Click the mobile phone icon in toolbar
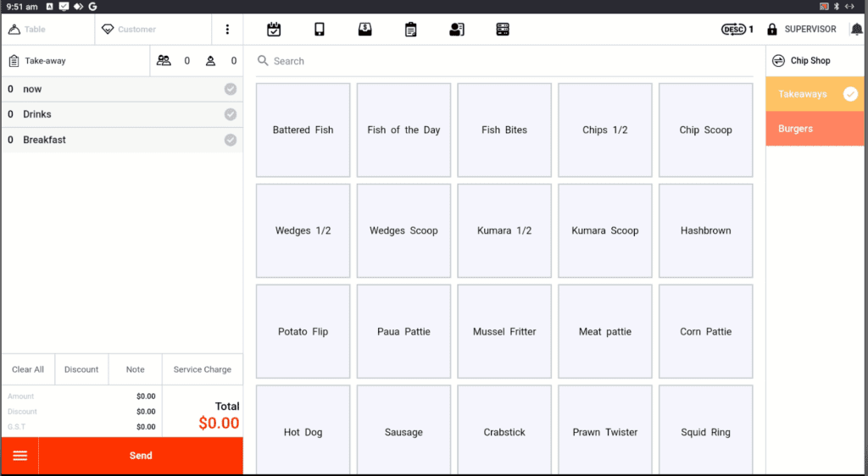Screen dimensions: 868x476 coord(320,30)
